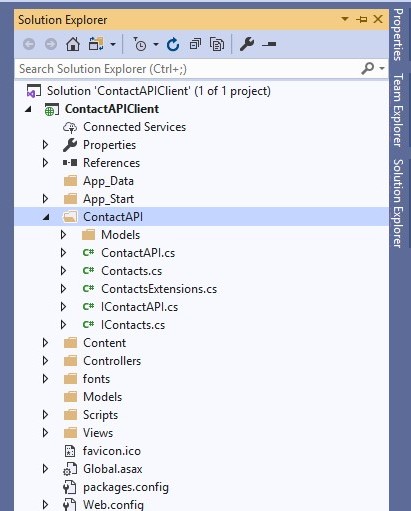
Task: Switch to the Team Explorer tab
Action: click(398, 110)
